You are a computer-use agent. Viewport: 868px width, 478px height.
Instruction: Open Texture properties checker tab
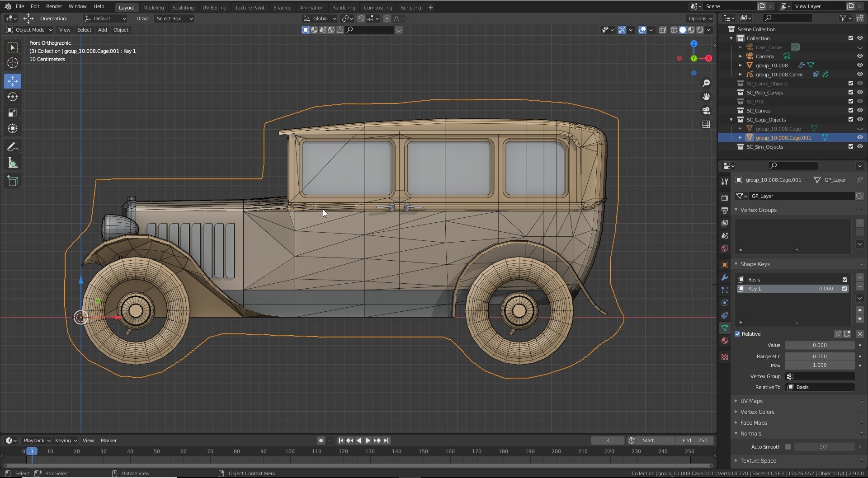[725, 357]
